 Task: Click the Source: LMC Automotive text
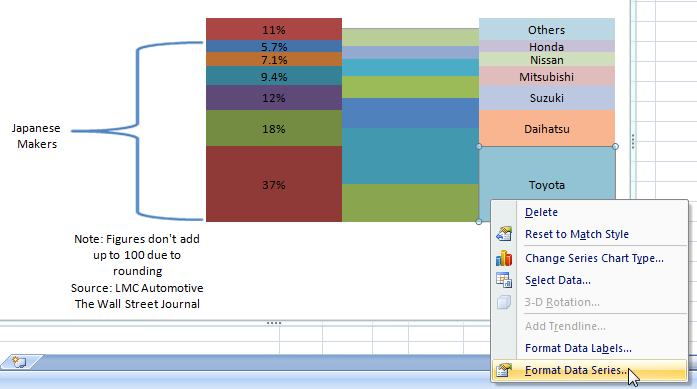click(x=137, y=288)
